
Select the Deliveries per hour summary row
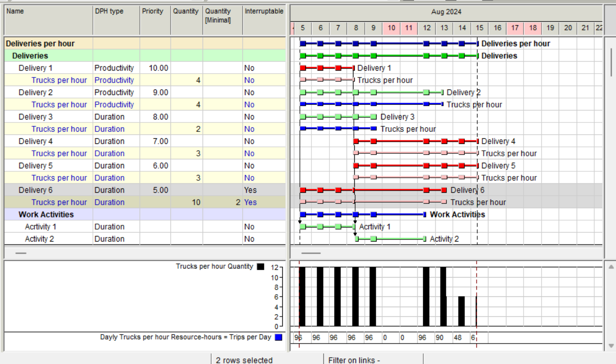click(145, 43)
